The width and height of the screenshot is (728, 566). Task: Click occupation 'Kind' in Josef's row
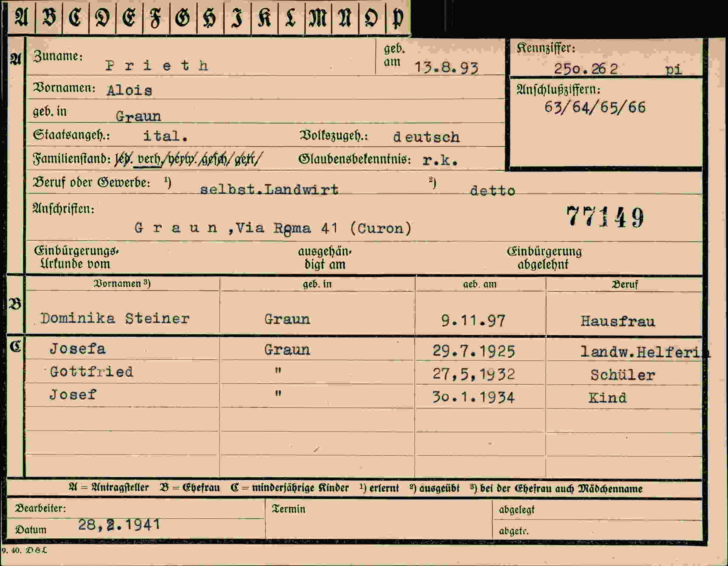pyautogui.click(x=608, y=398)
